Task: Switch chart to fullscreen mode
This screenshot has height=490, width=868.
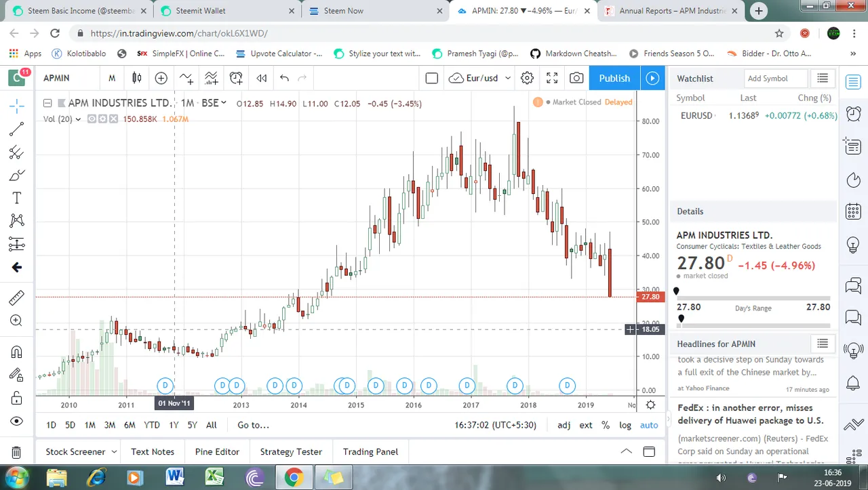Action: click(552, 78)
